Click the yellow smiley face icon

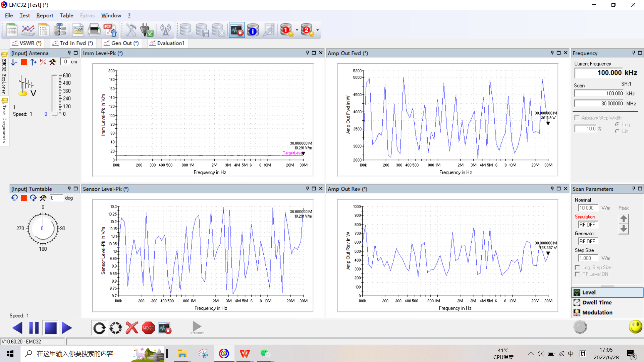[635, 327]
